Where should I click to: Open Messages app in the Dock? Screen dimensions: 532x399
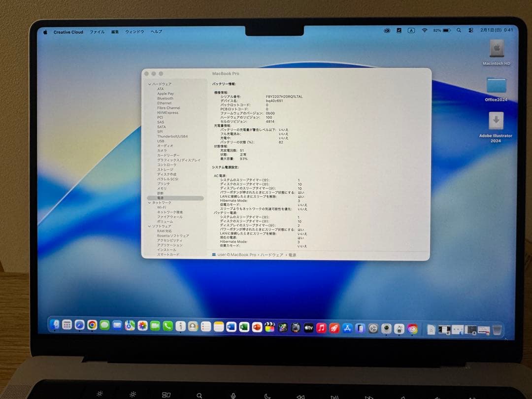point(104,325)
